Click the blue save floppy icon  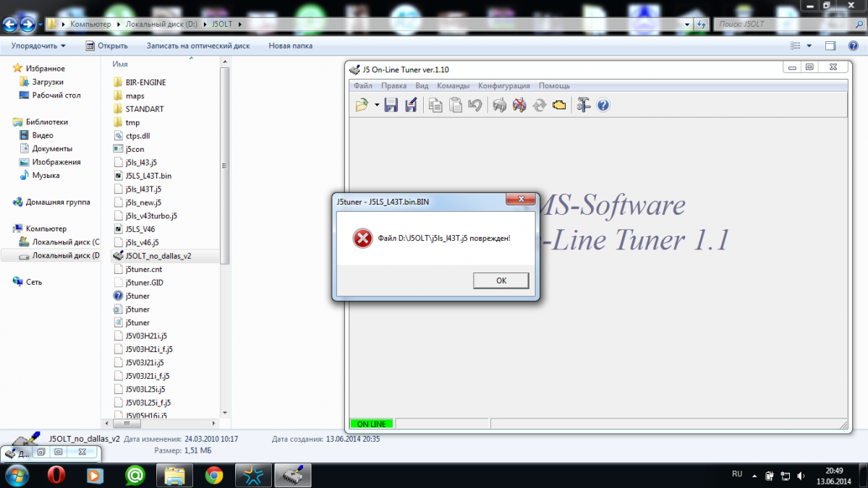tap(391, 106)
